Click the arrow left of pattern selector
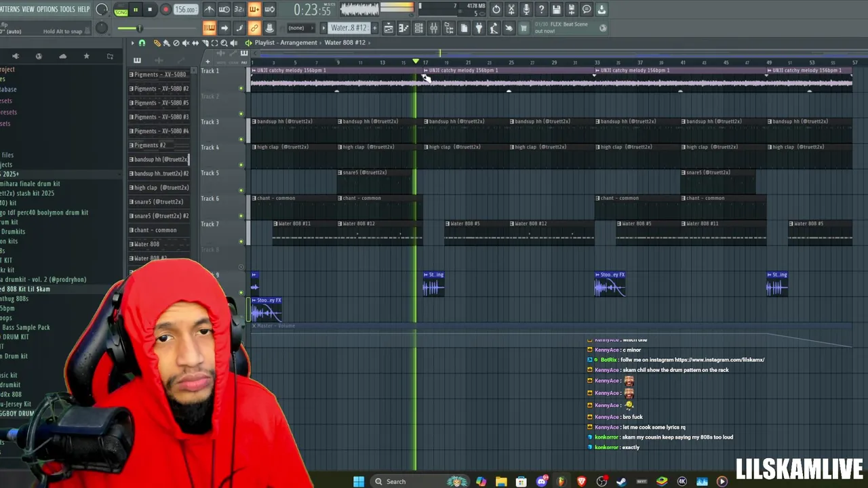Screen dimensions: 868x488 click(323, 28)
